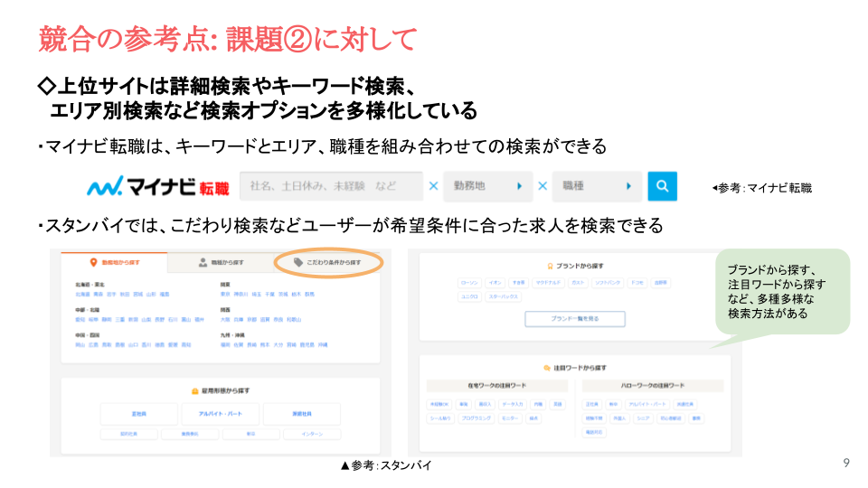Screen dimensions: 868x488
Task: Select the 業務委託 button
Action: click(x=190, y=435)
